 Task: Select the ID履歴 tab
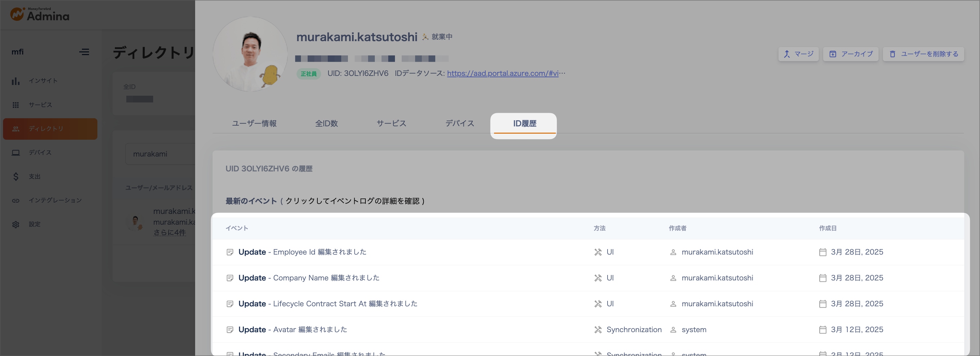[x=525, y=123]
